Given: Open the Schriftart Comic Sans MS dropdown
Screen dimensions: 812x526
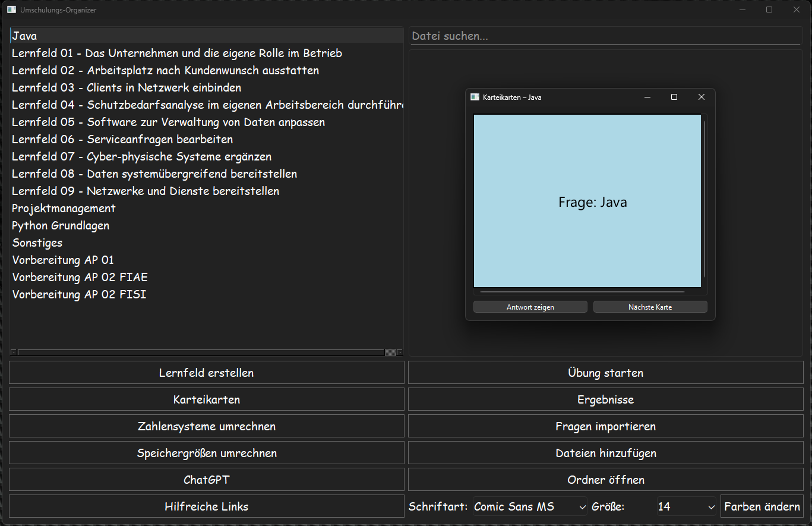Looking at the screenshot, I should (530, 506).
